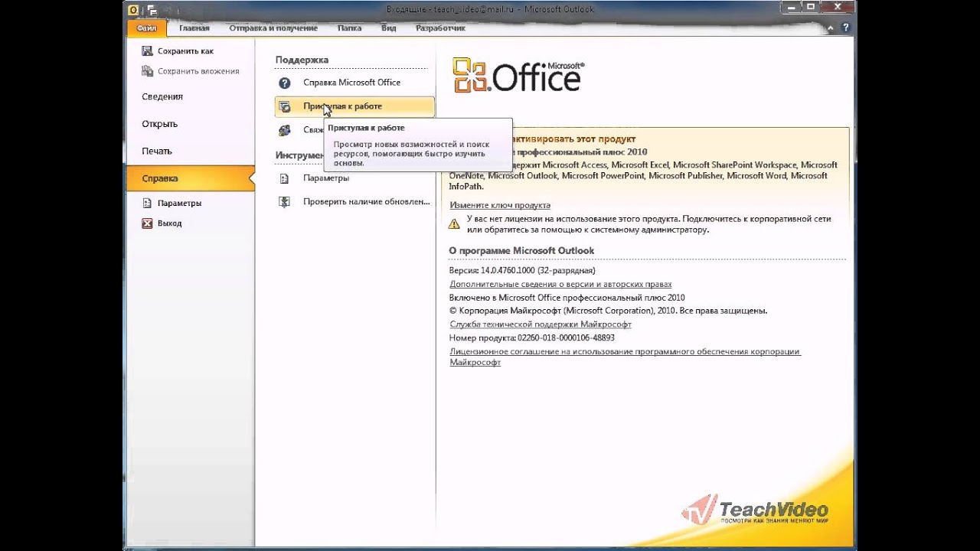The height and width of the screenshot is (551, 980).
Task: Choose Сохранить вложения in the sidebar
Action: click(198, 71)
